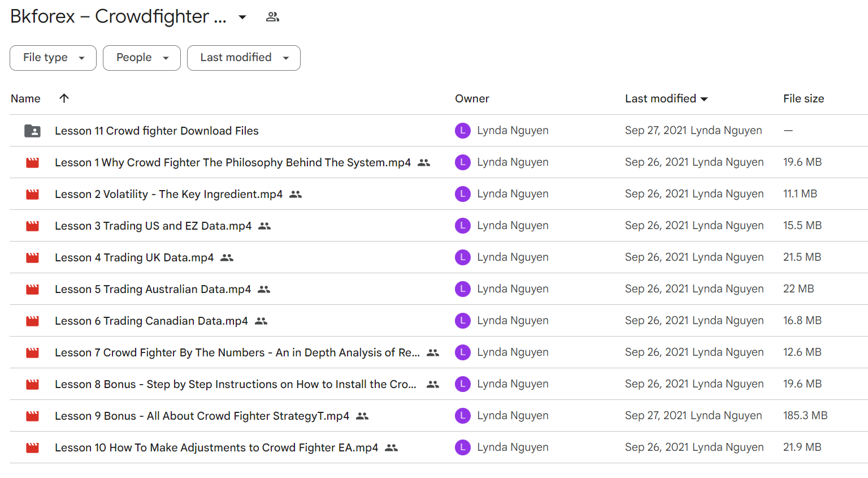Click Sep 27, 2021 date in Lesson 11 row
The image size is (868, 478).
coord(656,131)
